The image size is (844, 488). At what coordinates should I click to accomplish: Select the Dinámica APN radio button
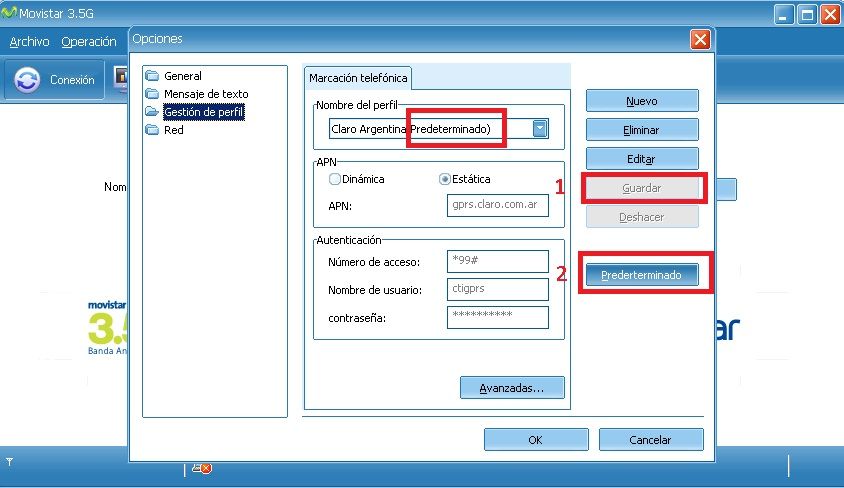[x=335, y=179]
